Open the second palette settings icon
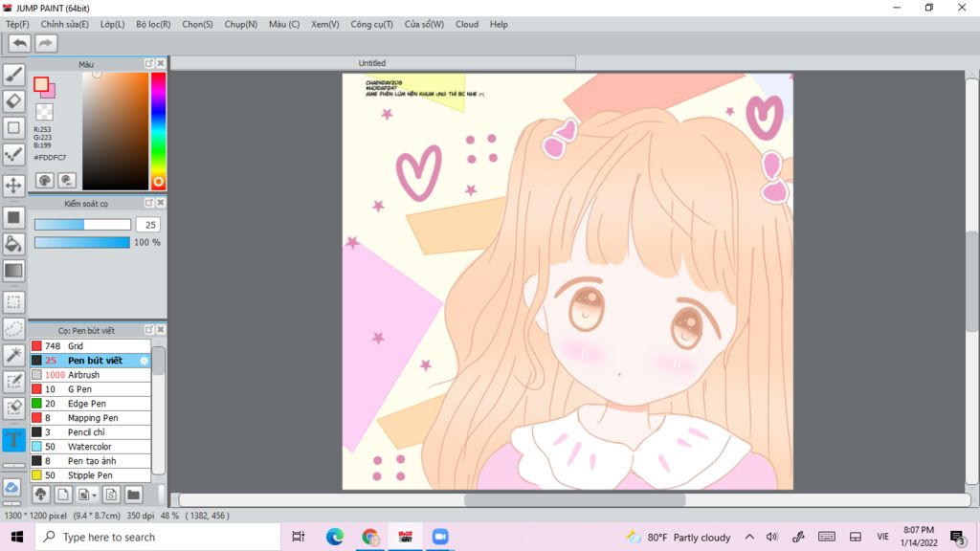The image size is (980, 551). pyautogui.click(x=67, y=181)
